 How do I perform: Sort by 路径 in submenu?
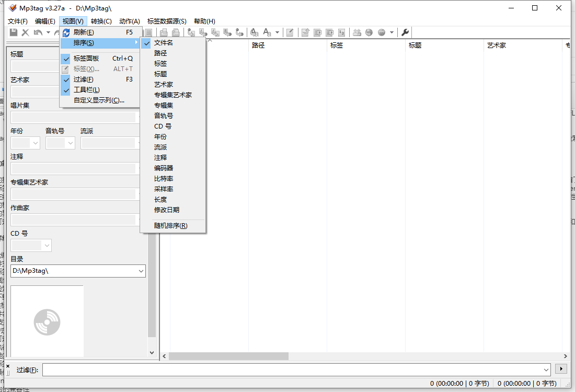coord(172,53)
